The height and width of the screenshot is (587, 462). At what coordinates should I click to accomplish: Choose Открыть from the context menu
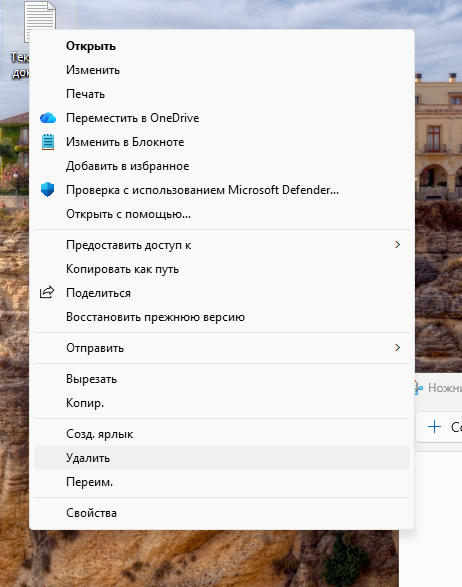pyautogui.click(x=222, y=46)
